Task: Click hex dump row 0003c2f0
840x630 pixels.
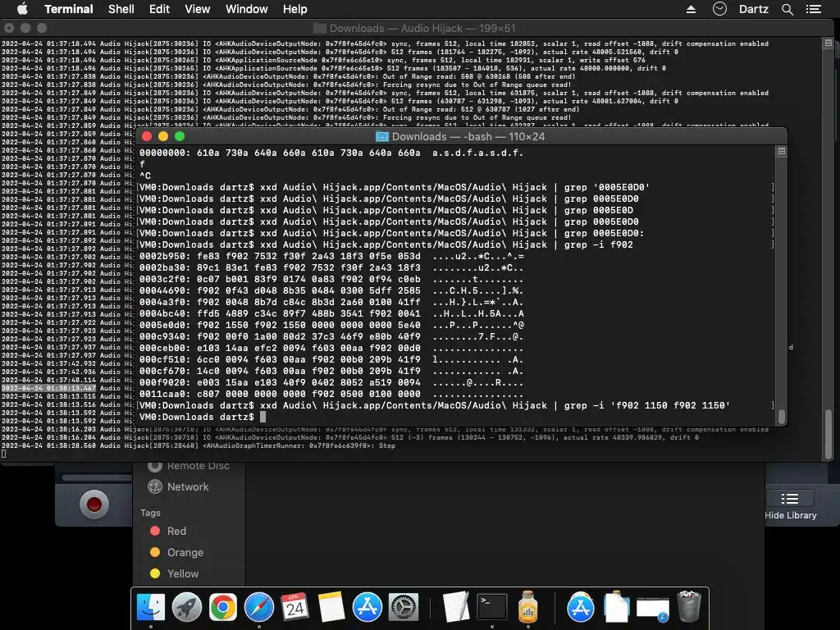Action: coord(331,279)
